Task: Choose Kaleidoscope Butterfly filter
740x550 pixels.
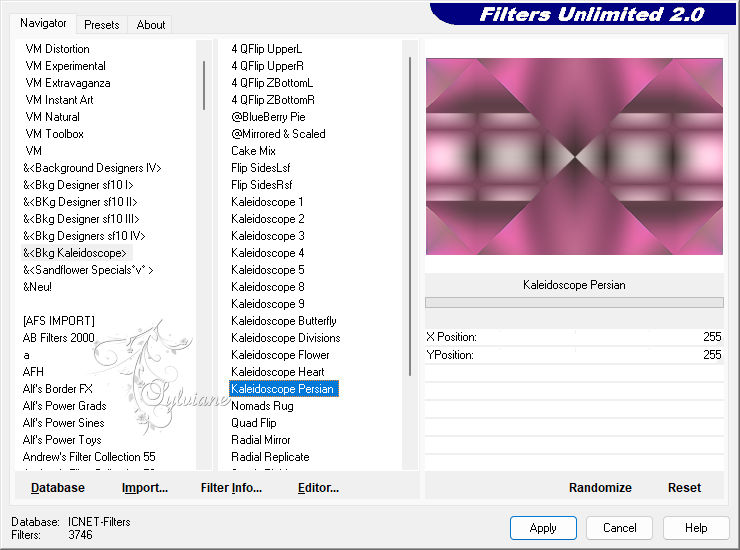Action: 284,321
